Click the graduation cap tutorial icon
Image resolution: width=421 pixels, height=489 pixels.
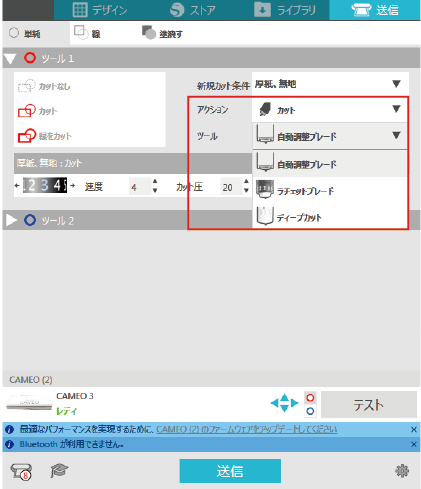click(59, 471)
